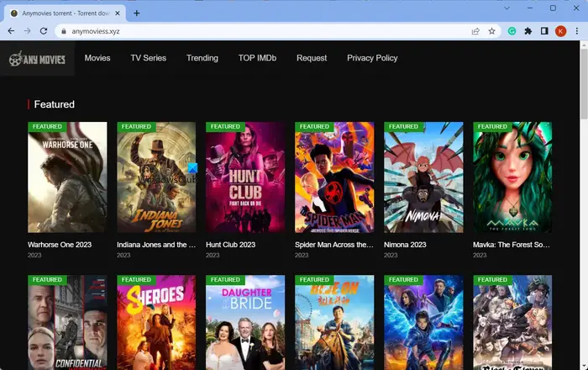Click the Featured section heading
The image size is (588, 370).
point(54,104)
